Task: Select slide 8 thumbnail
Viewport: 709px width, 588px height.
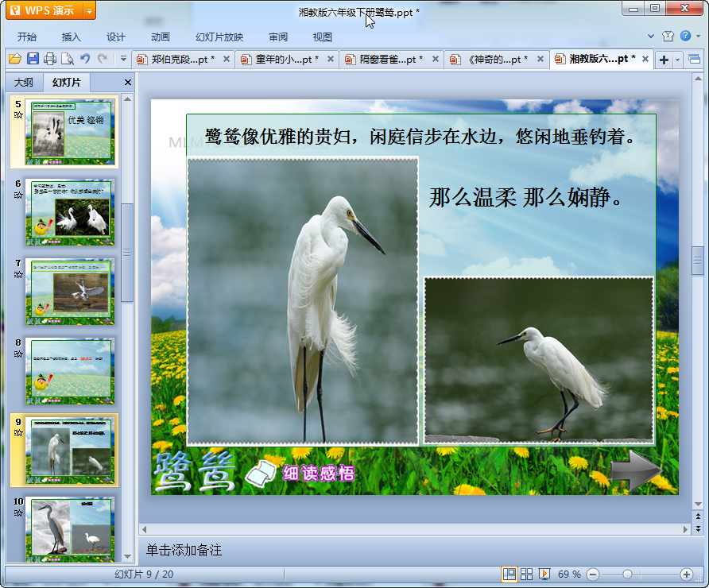Action: point(70,371)
